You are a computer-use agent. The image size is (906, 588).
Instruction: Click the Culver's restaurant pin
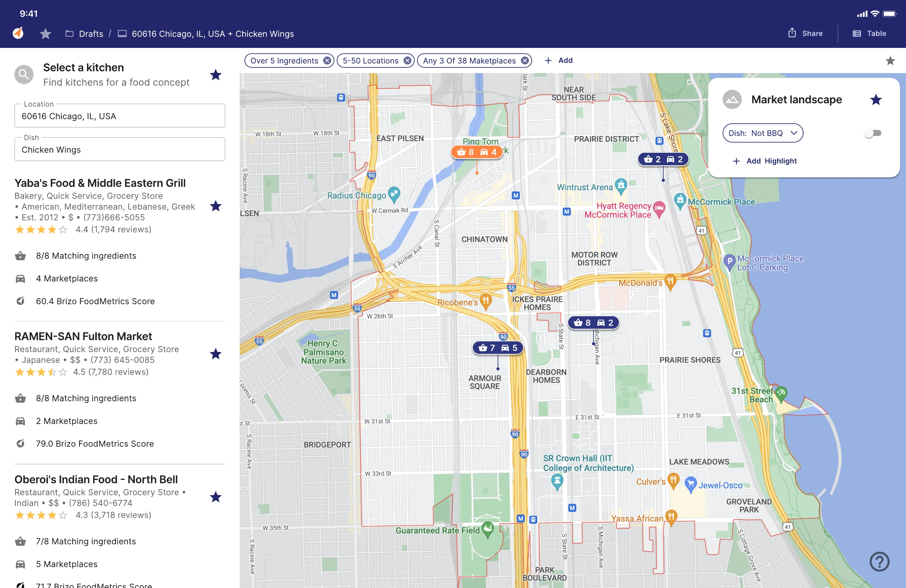[674, 481]
